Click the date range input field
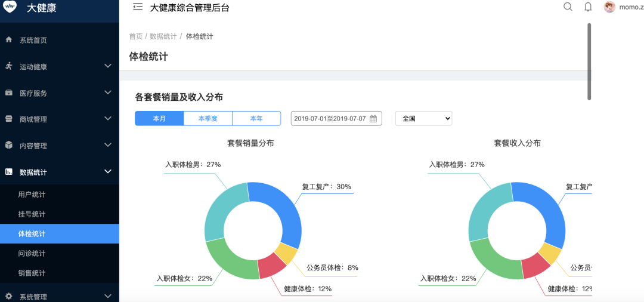Image resolution: width=644 pixels, height=302 pixels. [x=330, y=119]
